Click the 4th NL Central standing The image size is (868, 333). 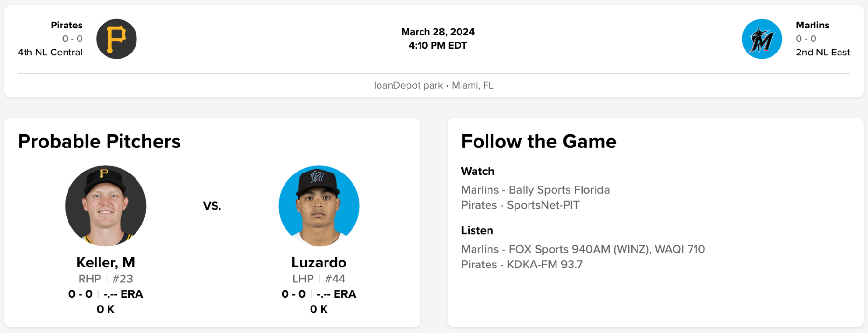(50, 52)
